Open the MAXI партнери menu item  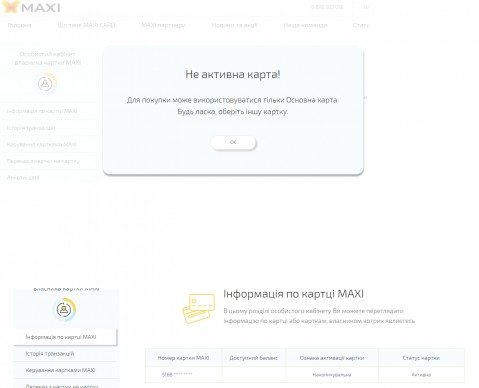pyautogui.click(x=163, y=25)
